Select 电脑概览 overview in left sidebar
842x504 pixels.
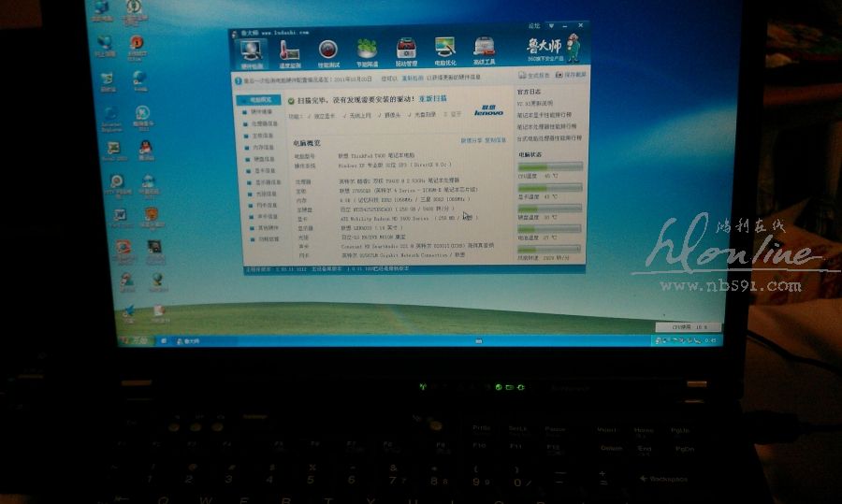pyautogui.click(x=260, y=99)
